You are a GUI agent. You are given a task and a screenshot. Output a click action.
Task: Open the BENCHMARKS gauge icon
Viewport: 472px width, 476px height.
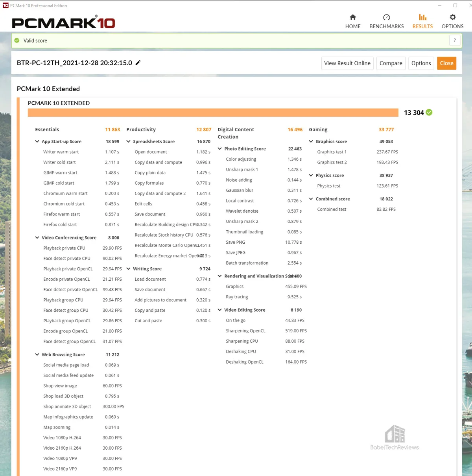[387, 17]
